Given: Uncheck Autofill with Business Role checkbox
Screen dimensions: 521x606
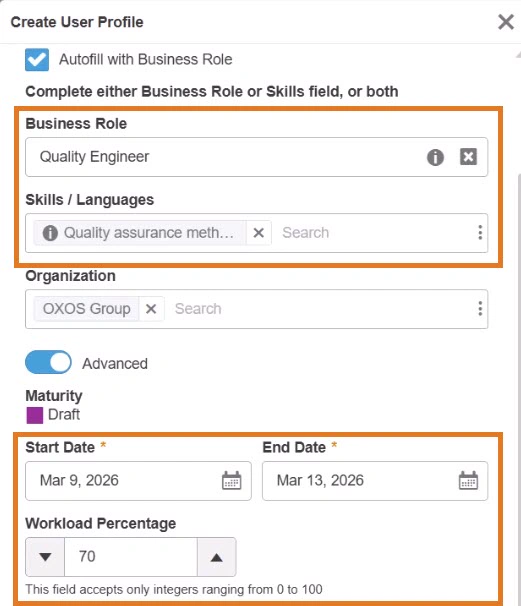Looking at the screenshot, I should (x=37, y=60).
